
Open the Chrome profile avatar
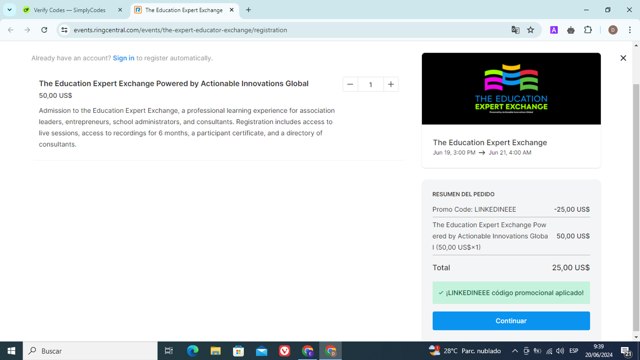click(613, 30)
